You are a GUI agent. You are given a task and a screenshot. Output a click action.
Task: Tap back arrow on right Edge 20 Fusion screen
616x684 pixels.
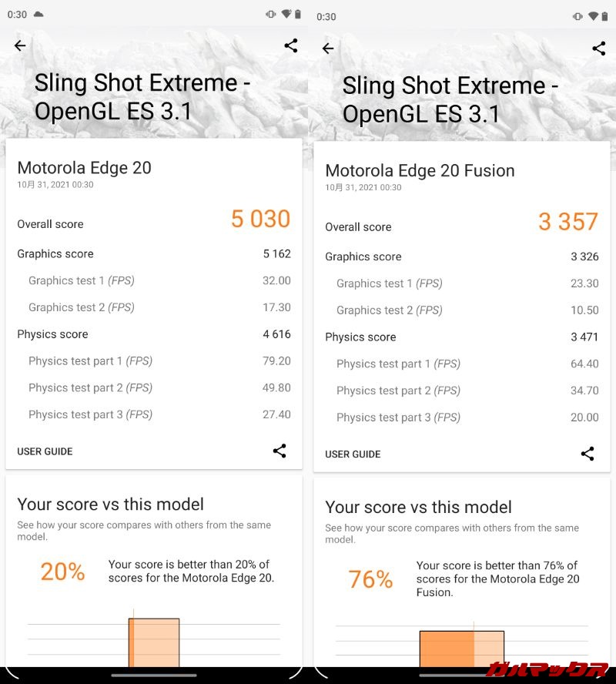(328, 49)
